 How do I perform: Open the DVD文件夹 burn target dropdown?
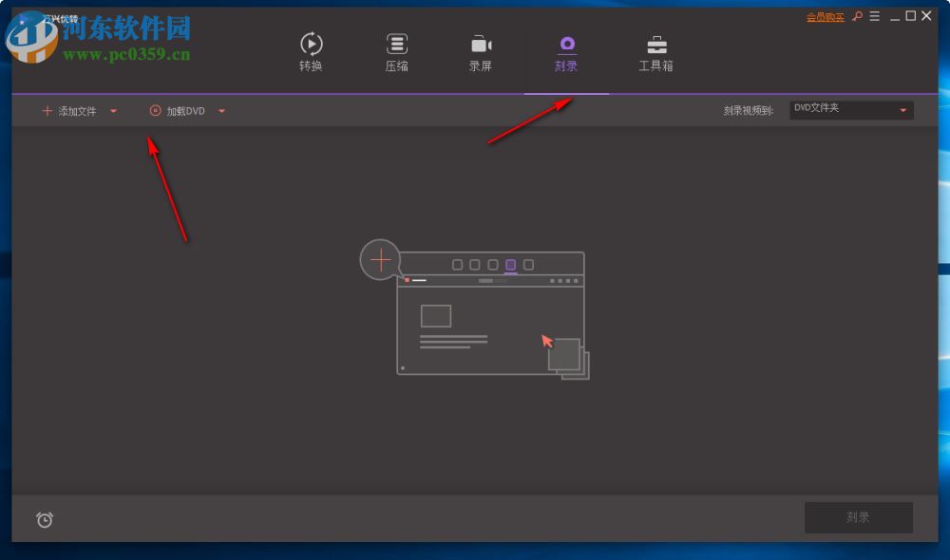pos(851,109)
